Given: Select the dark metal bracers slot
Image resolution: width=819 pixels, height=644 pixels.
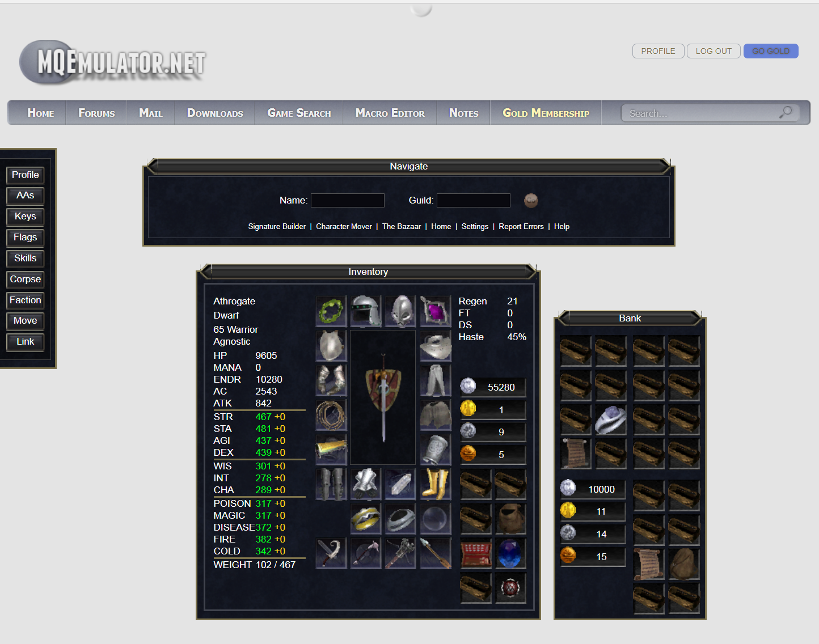Looking at the screenshot, I should pos(331,484).
